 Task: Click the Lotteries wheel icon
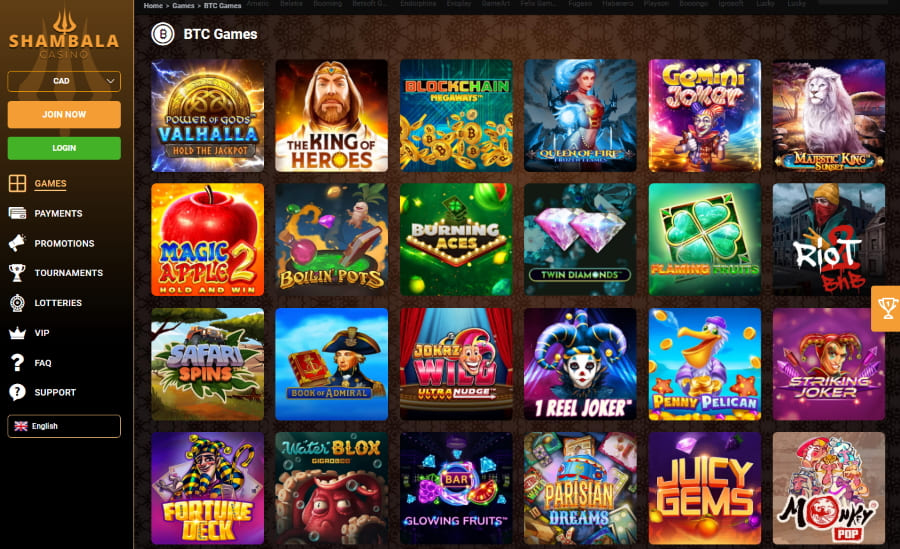17,303
